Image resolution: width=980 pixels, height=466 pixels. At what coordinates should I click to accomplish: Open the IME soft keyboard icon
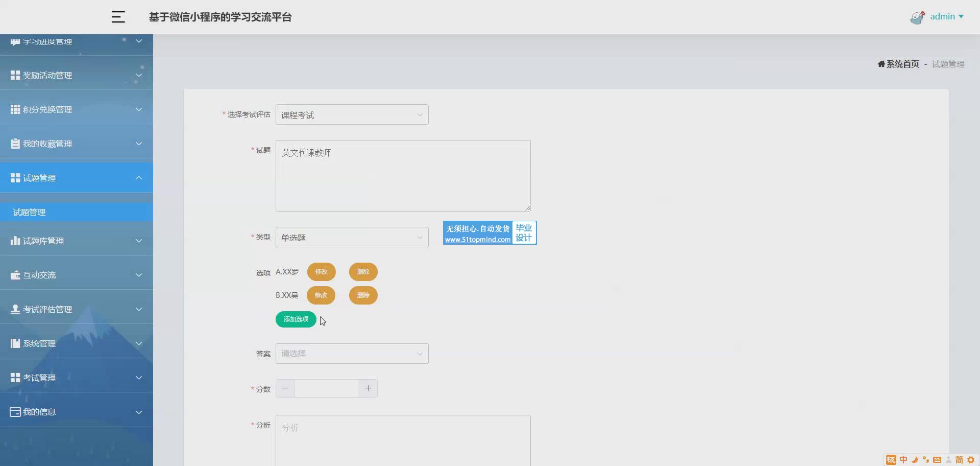(937, 460)
